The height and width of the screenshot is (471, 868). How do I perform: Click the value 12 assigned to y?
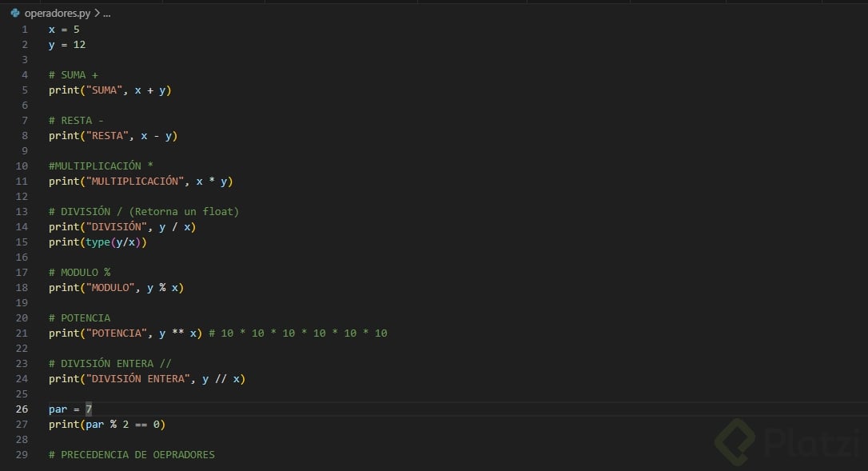pyautogui.click(x=79, y=45)
